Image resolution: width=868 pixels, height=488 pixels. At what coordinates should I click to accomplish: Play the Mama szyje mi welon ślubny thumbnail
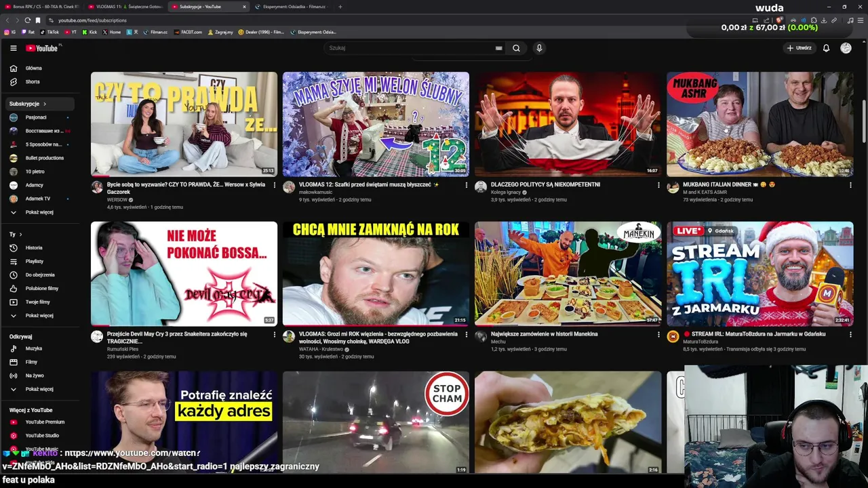pos(376,124)
